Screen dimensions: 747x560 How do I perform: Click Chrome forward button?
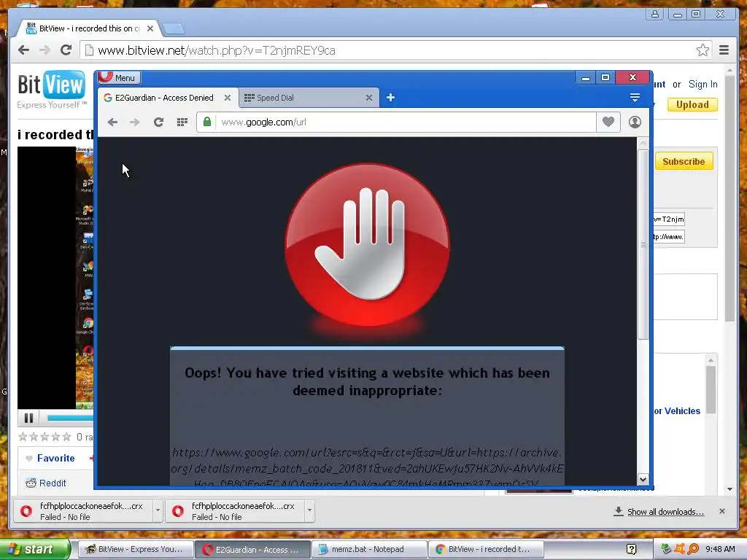point(44,50)
